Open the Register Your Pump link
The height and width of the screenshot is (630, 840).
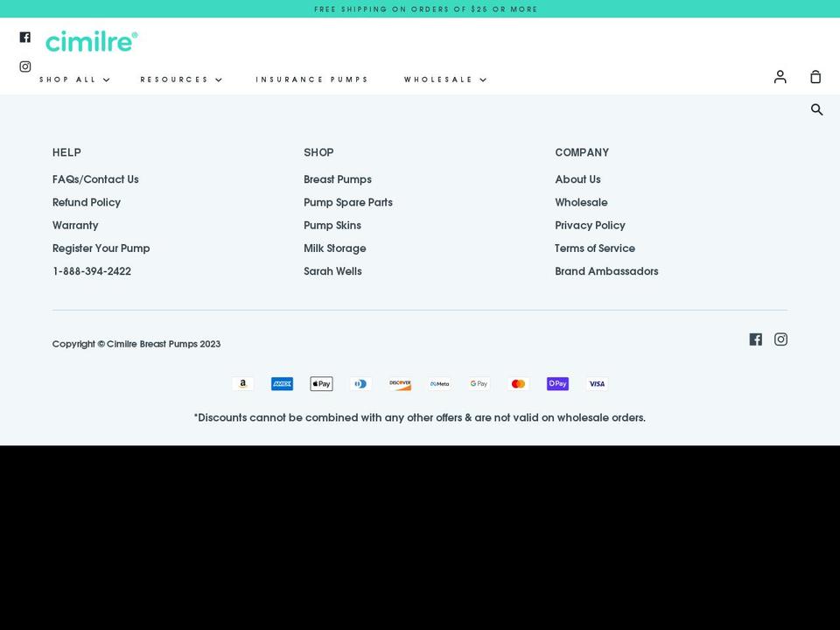click(101, 248)
